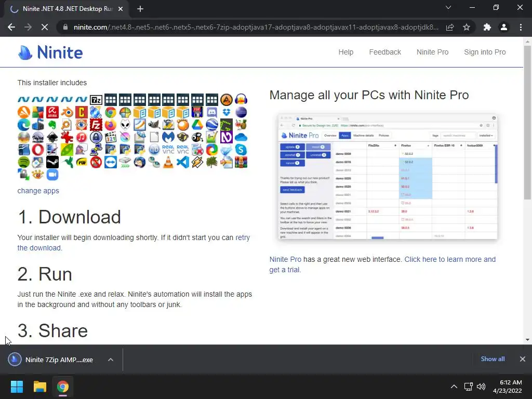
Task: Click the Spotify green icon
Action: point(24,162)
